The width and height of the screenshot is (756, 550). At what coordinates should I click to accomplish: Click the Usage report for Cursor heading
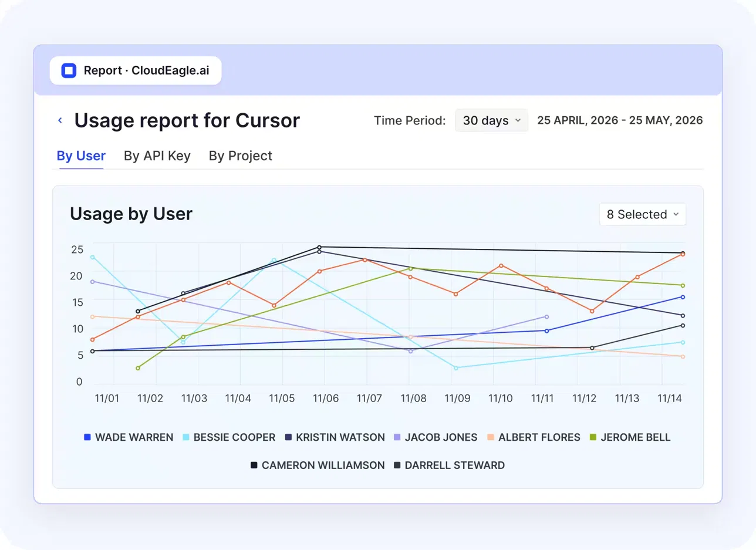187,120
